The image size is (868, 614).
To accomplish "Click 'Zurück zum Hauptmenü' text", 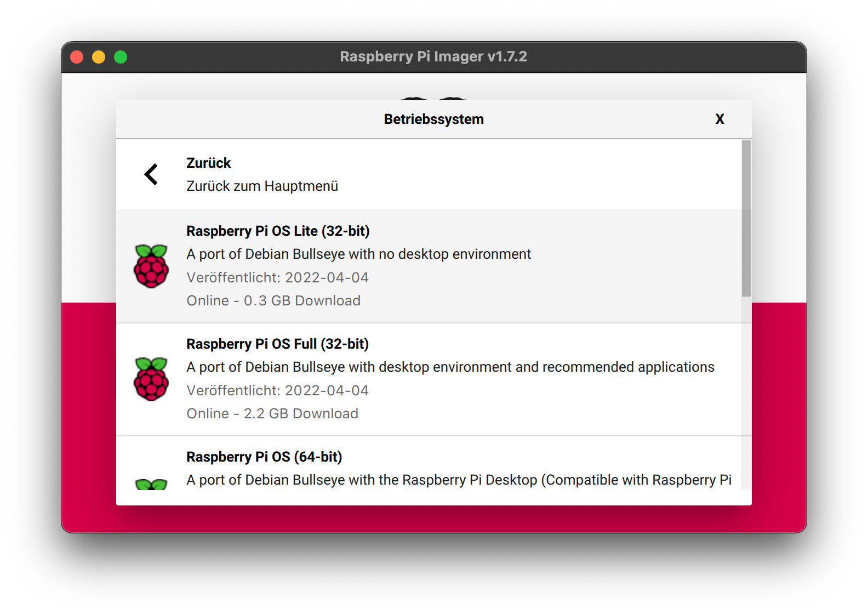I will (262, 186).
